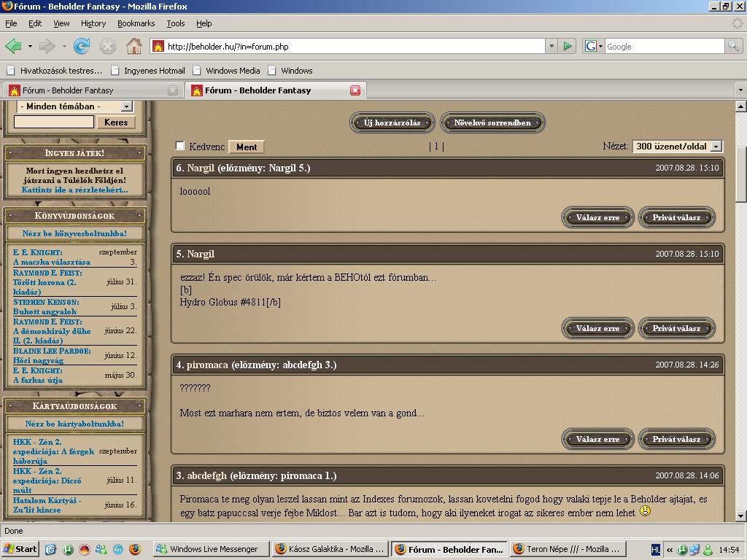Click the Reload page icon
The height and width of the screenshot is (560, 747).
82,46
